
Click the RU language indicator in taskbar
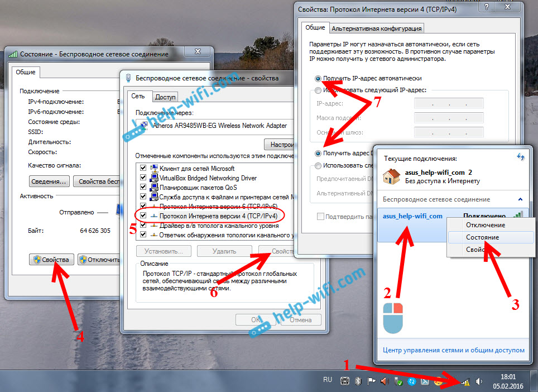328,380
